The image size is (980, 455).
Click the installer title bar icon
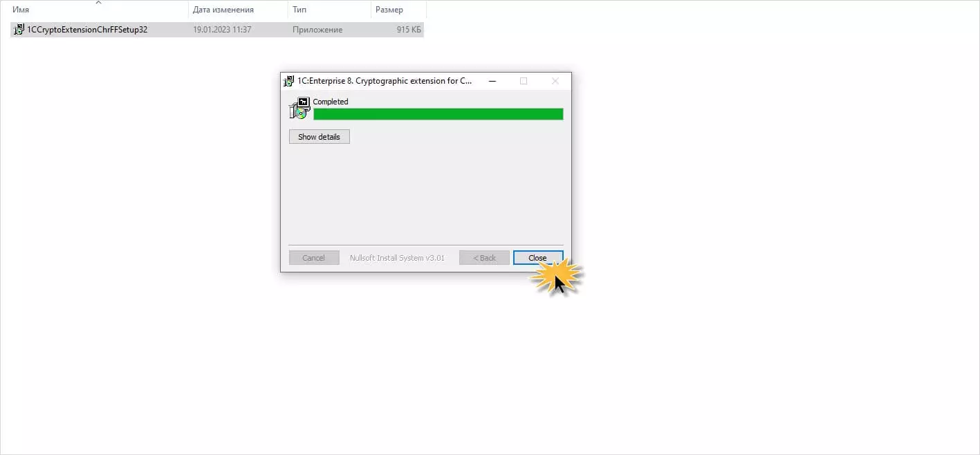tap(289, 81)
